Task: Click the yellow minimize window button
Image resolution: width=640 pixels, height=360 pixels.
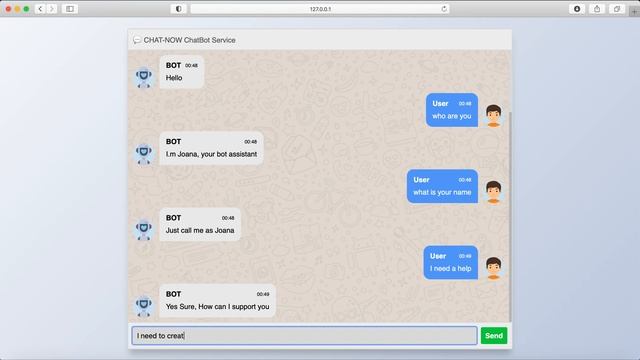Action: (17, 9)
